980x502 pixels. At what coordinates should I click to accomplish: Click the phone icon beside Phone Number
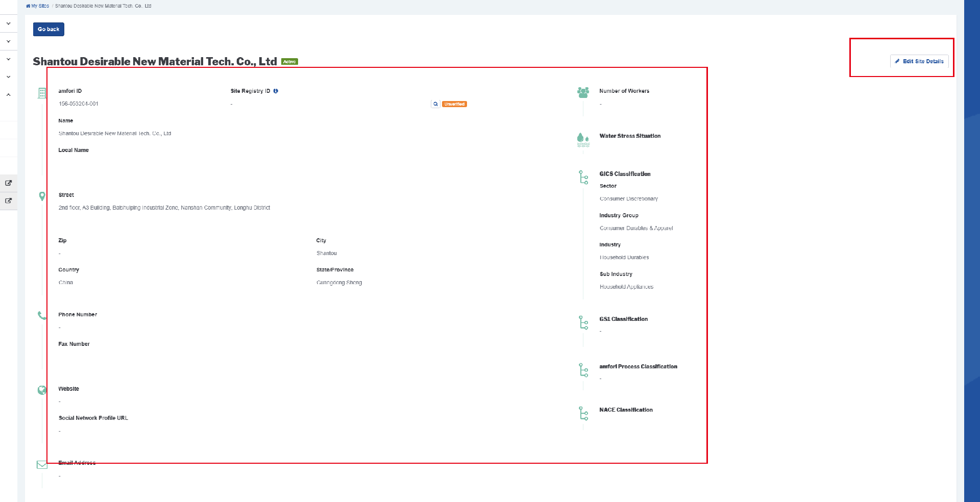coord(42,316)
